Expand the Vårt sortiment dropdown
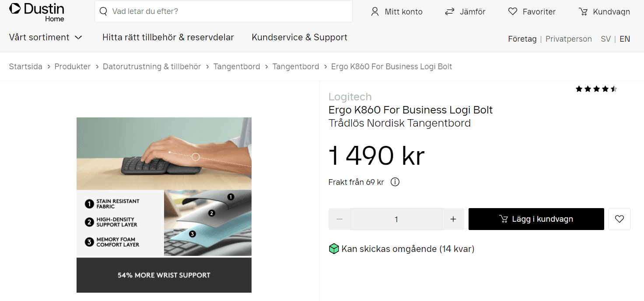The image size is (644, 301). (x=45, y=37)
